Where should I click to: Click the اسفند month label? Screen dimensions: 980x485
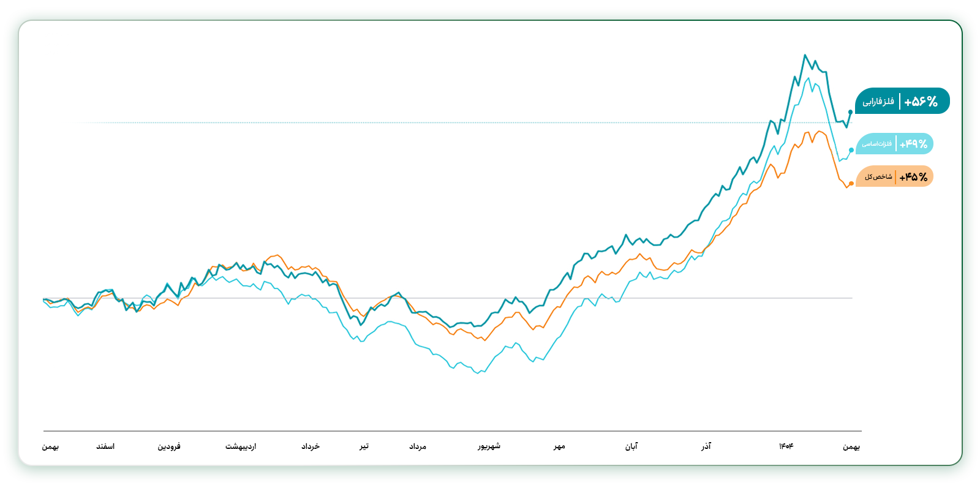coord(105,446)
